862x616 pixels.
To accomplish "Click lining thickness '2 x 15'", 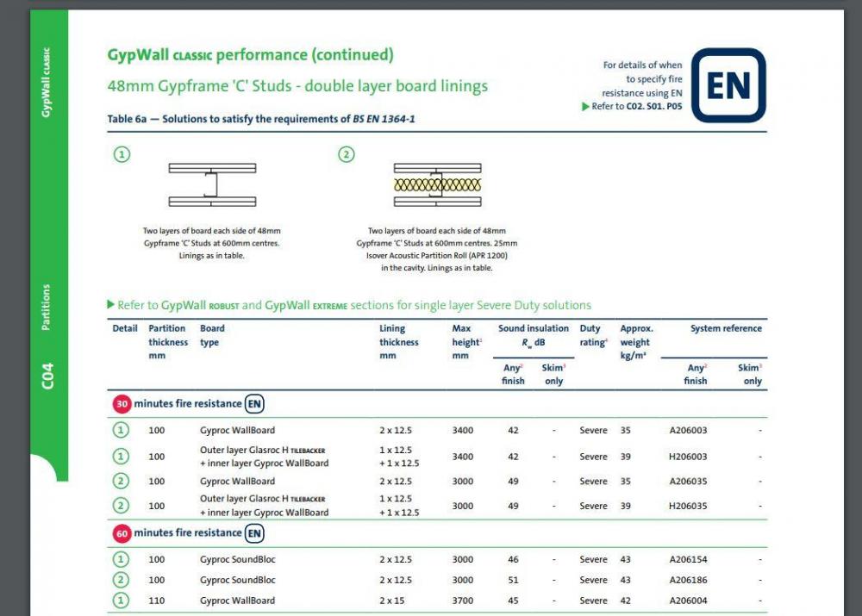I will click(391, 600).
